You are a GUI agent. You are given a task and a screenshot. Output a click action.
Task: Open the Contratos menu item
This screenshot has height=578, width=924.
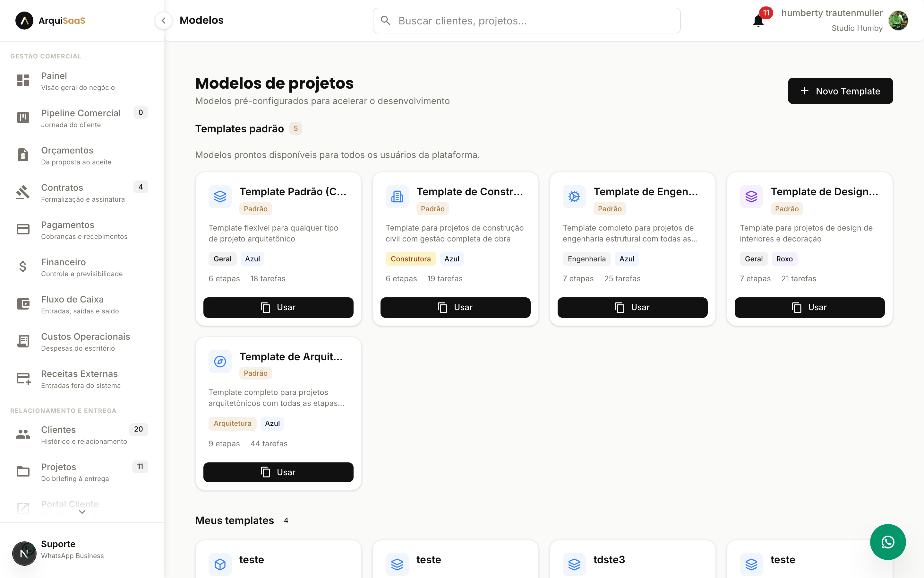click(82, 193)
